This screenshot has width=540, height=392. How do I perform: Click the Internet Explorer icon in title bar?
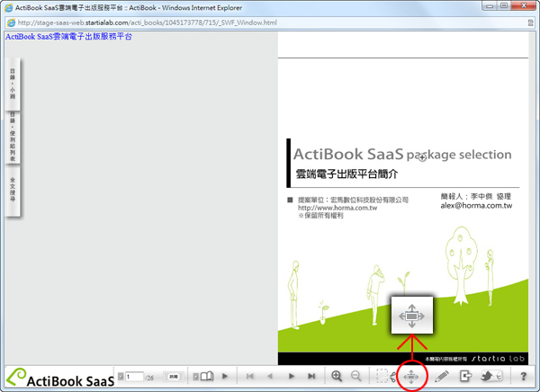(8, 7)
